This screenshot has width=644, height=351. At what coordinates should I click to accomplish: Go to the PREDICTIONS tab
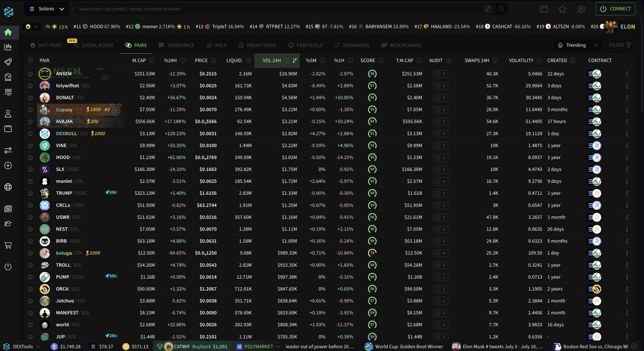coord(258,45)
